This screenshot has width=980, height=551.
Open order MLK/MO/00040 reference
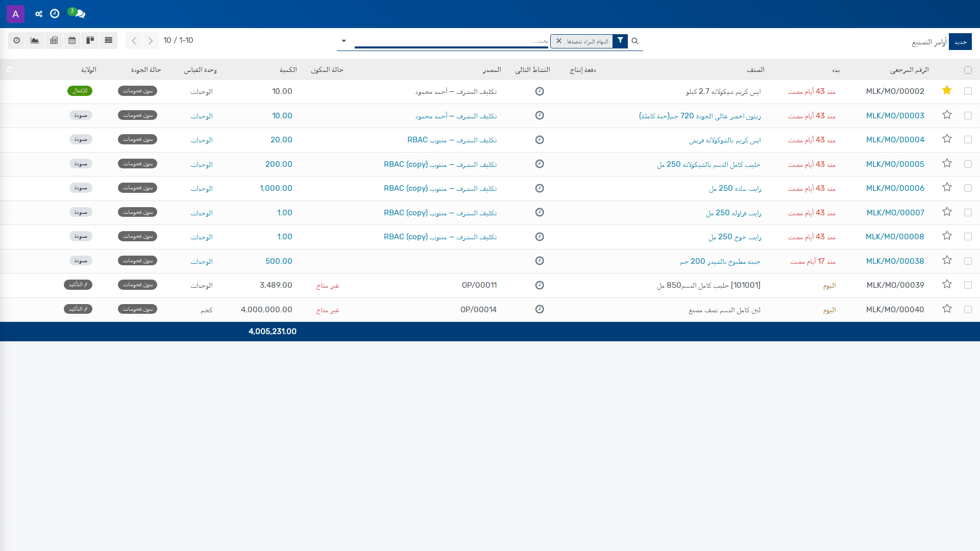(x=895, y=310)
